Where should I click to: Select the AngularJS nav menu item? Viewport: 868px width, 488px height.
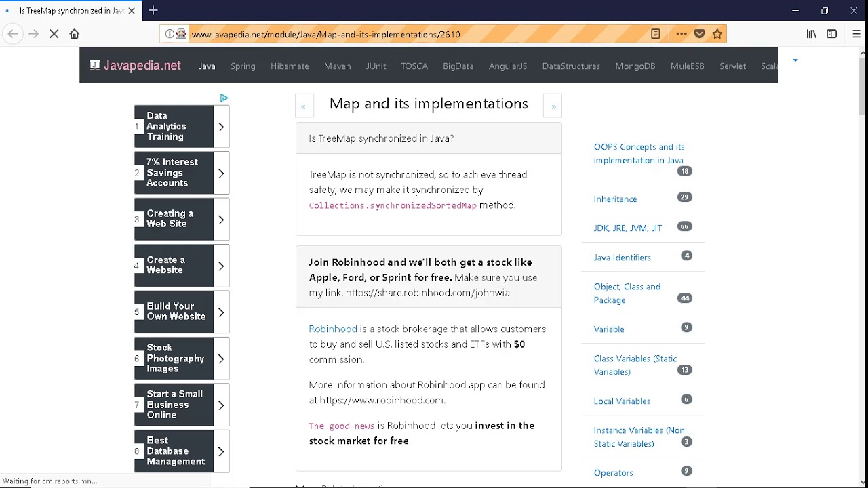508,66
